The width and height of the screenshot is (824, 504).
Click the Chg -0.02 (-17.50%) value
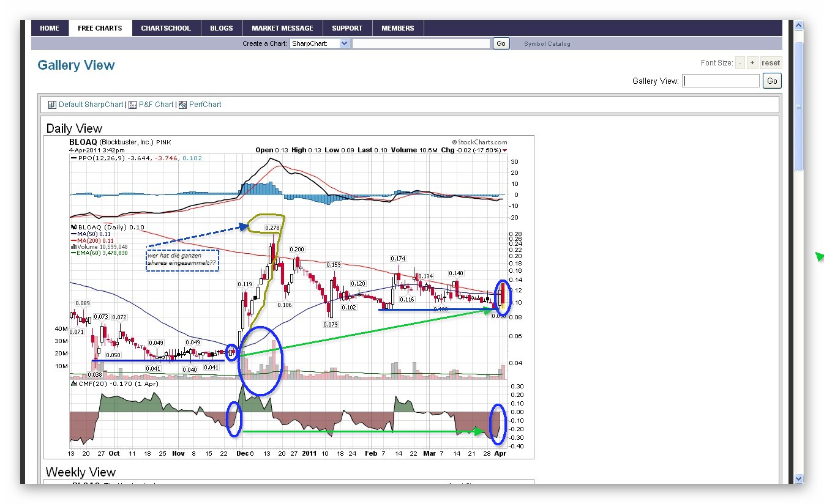[x=474, y=150]
